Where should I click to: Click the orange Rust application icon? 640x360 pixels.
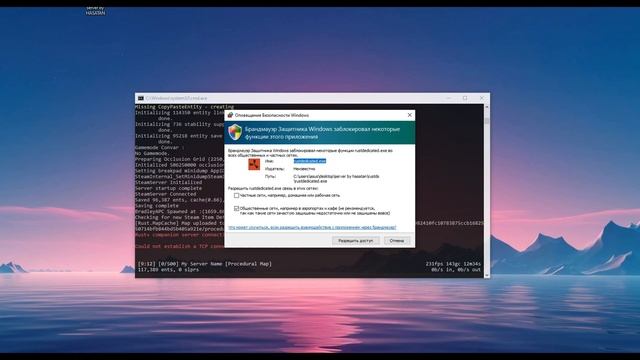[254, 164]
